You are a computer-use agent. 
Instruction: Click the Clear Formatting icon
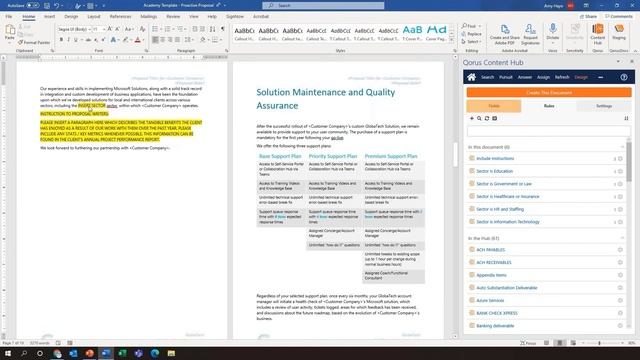pos(142,29)
